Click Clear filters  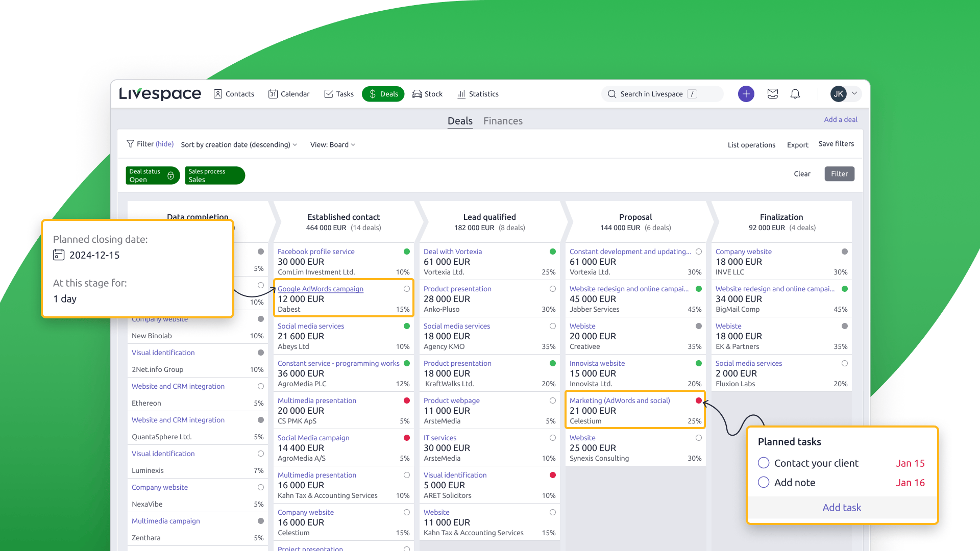click(802, 174)
